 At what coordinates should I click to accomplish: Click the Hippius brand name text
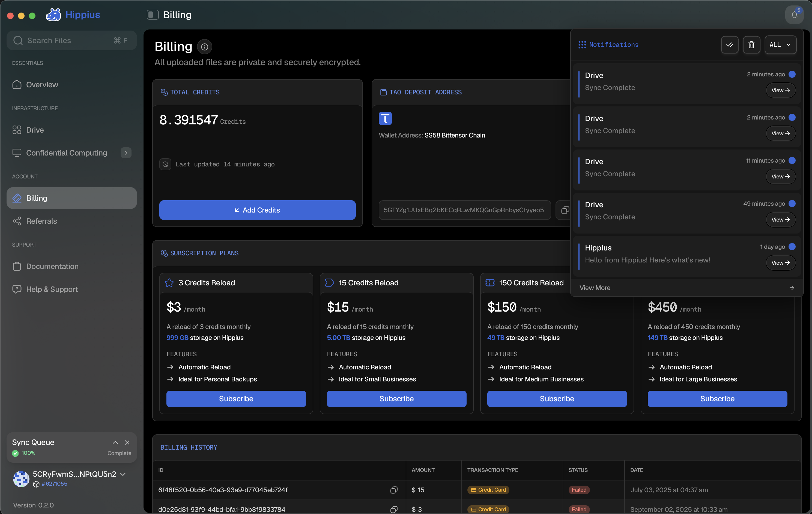coord(83,14)
